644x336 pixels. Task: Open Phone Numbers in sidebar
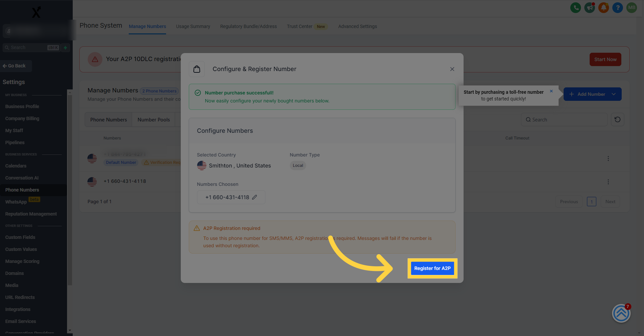22,190
